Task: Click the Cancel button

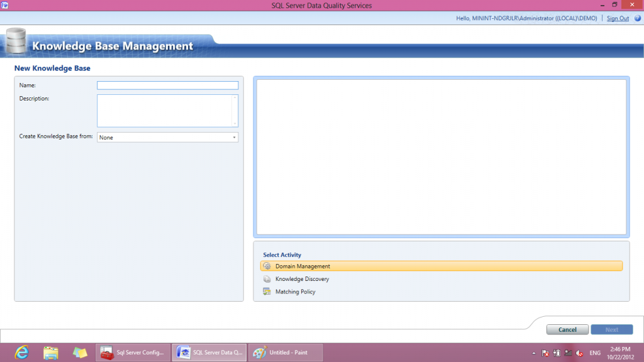Action: pos(567,329)
